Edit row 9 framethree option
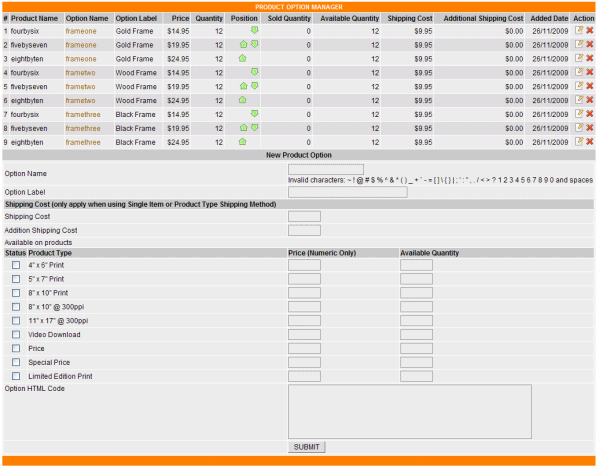The height and width of the screenshot is (468, 599). coord(579,142)
